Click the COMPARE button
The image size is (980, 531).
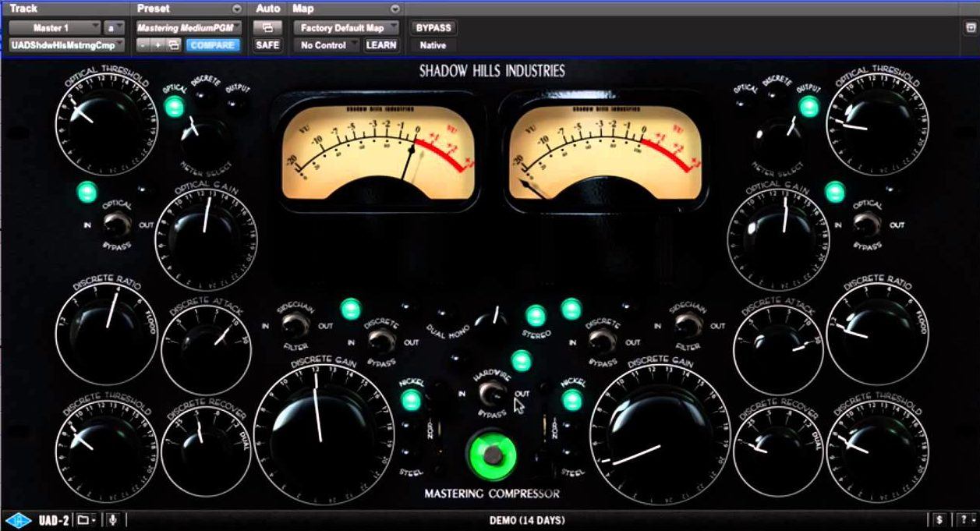coord(213,45)
